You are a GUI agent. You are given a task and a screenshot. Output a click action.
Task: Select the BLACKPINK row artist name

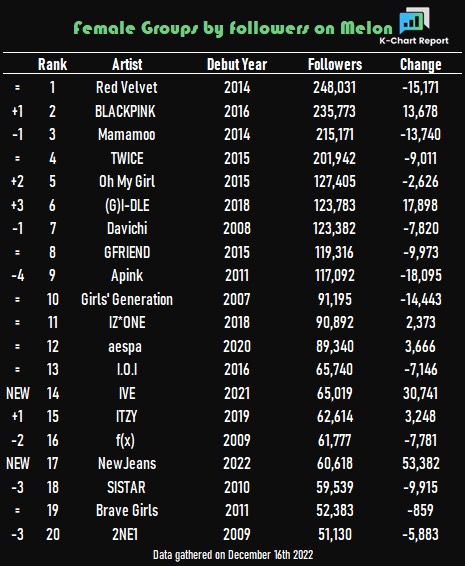point(125,111)
